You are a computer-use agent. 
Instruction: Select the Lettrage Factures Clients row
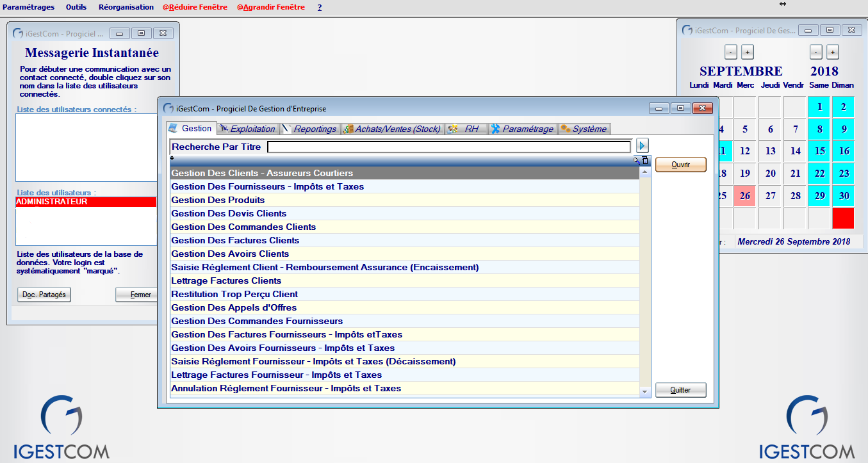[x=404, y=280]
